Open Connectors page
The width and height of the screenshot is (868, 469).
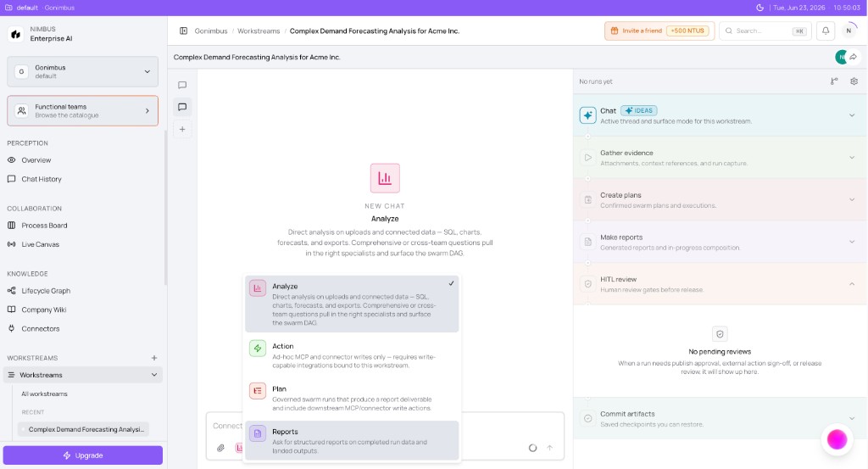tap(40, 328)
